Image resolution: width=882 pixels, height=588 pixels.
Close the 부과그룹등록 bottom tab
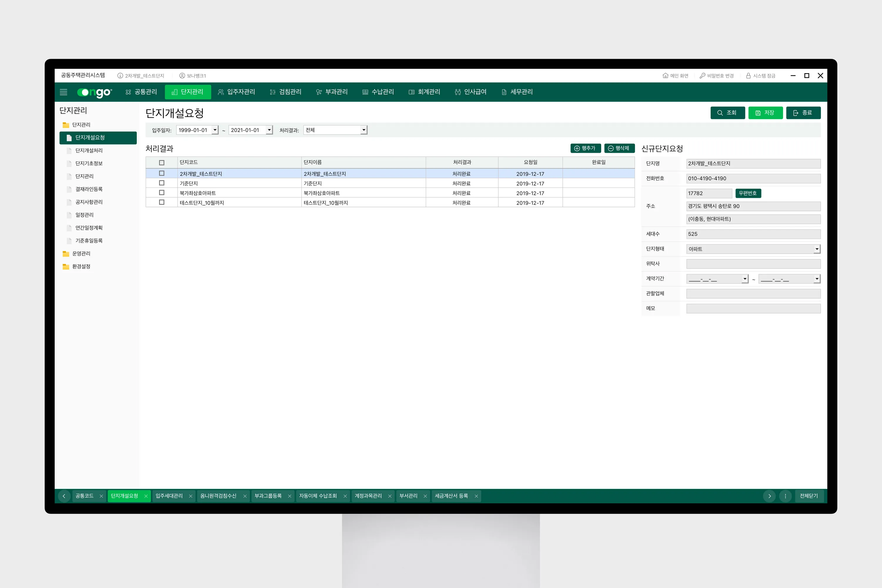coord(290,496)
